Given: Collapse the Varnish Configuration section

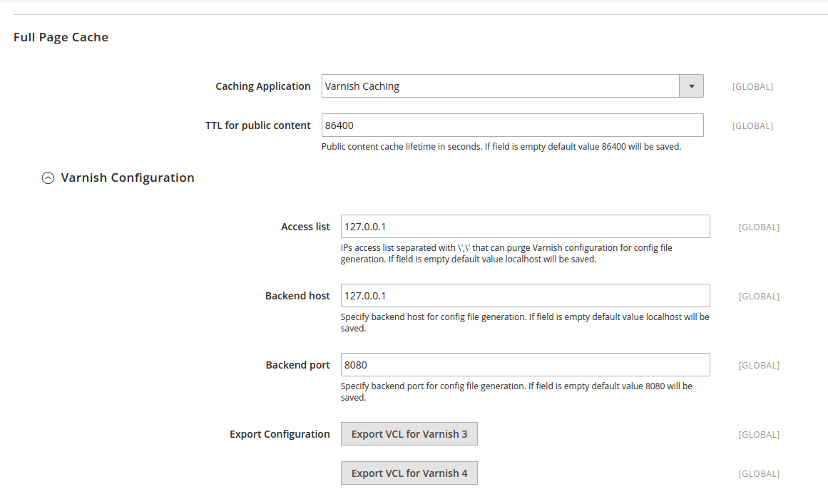Looking at the screenshot, I should click(x=48, y=178).
